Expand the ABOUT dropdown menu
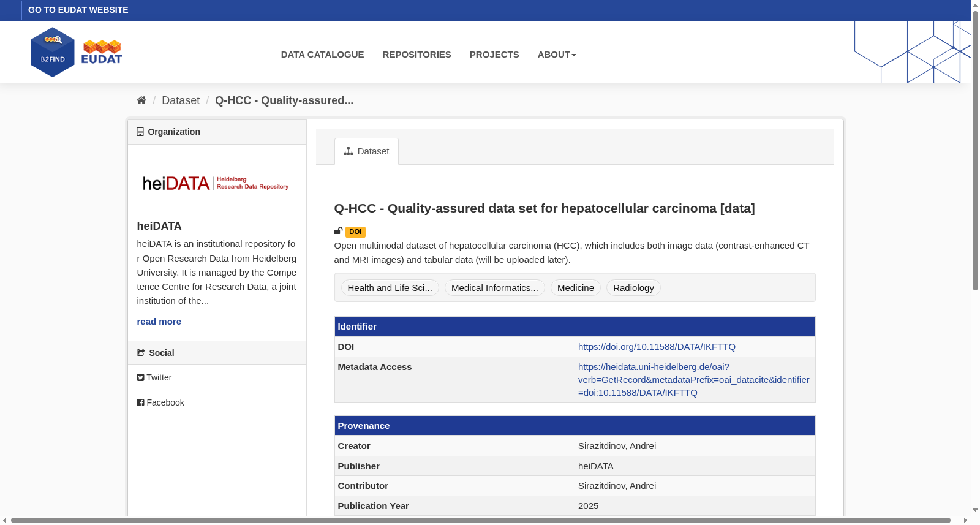 557,55
